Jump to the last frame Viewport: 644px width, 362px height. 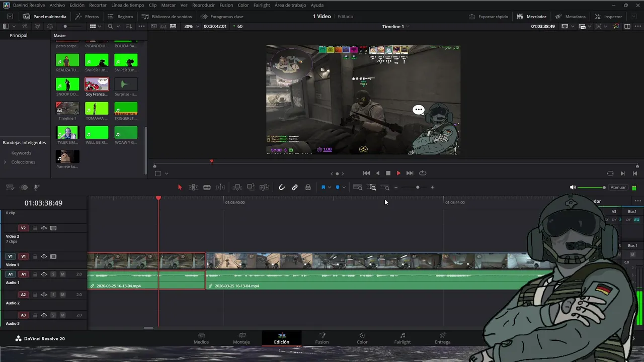click(410, 173)
